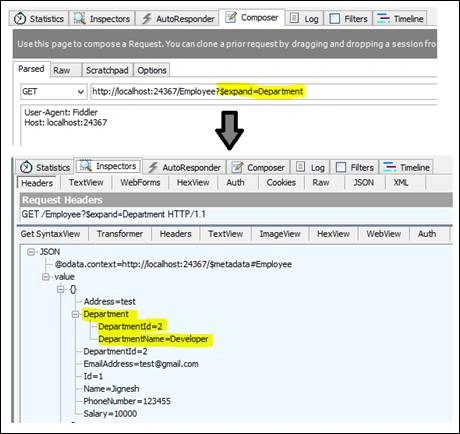Select the Composer pencil tab in the upper panel
Screen dimensions: 460x434
click(x=252, y=17)
